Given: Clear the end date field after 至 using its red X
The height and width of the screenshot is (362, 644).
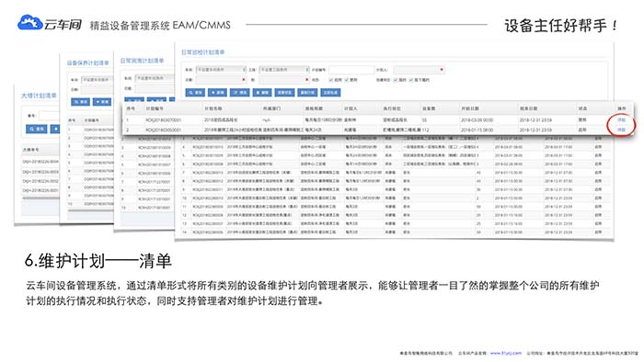Looking at the screenshot, I should click(x=306, y=80).
